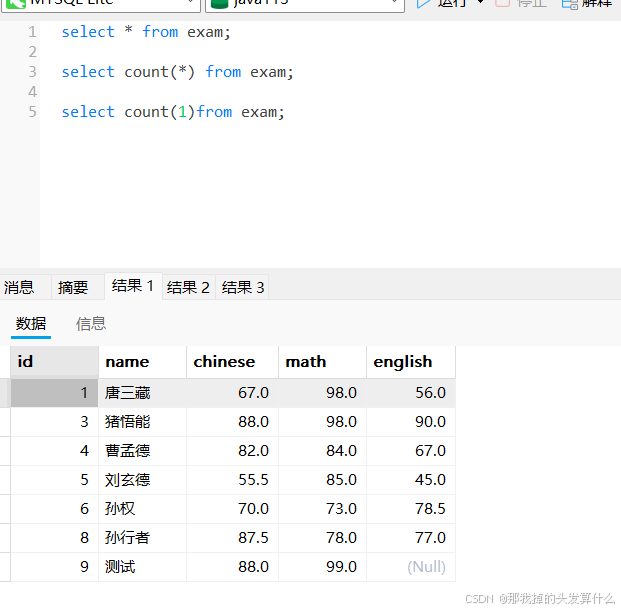Select the 数据 sub-tab
621x610 pixels.
31,324
